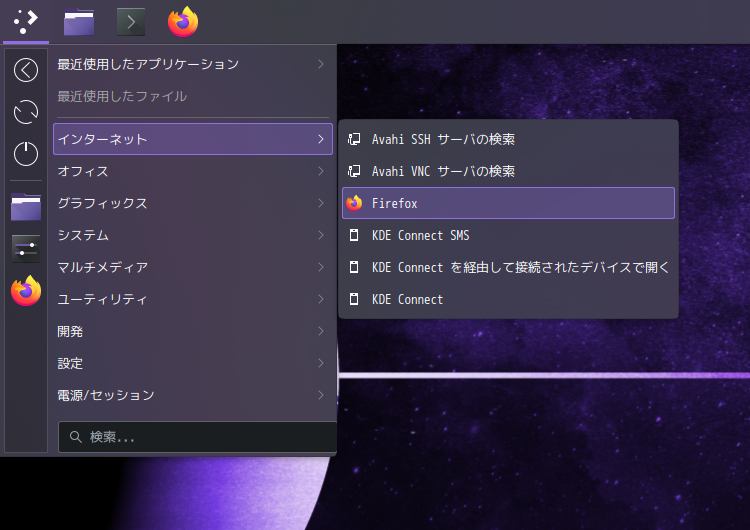Open 最近使用したアプリケーション menu entry
This screenshot has height=530, width=750.
[193, 64]
